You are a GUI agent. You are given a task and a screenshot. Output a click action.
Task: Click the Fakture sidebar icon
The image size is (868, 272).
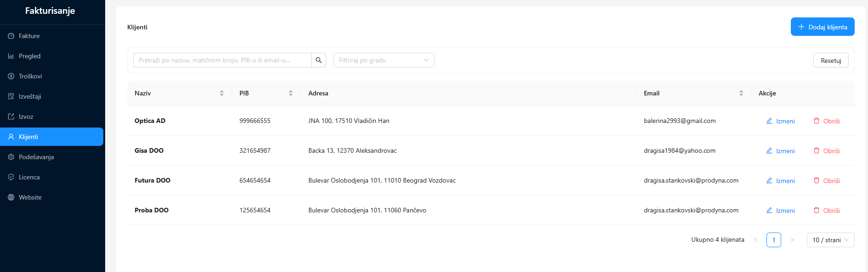pos(11,36)
